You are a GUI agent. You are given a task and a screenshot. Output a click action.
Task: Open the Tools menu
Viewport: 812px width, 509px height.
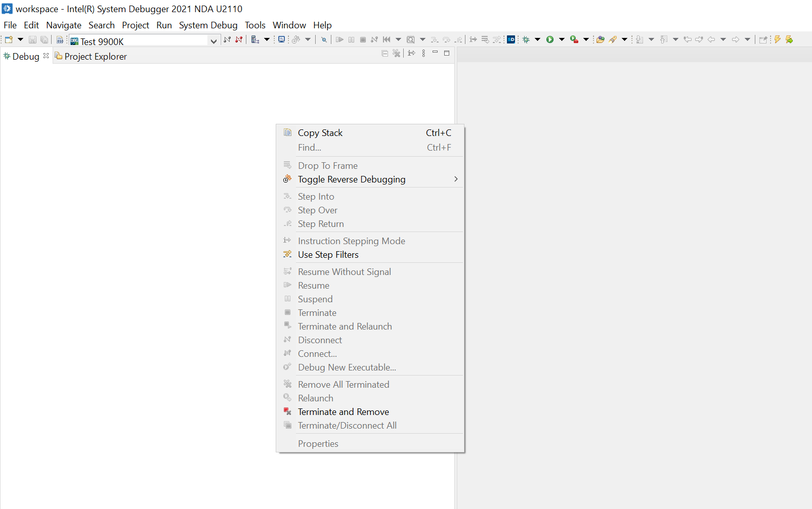point(255,25)
